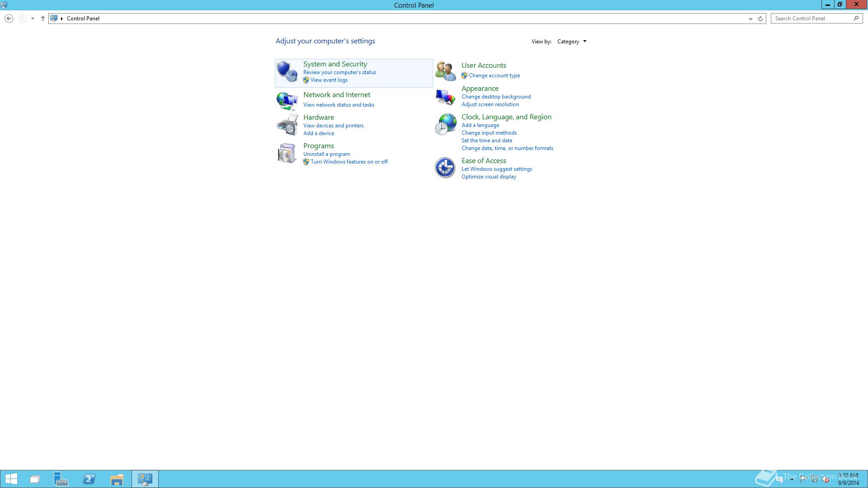
Task: Open the Action Center flag icon
Action: [803, 479]
